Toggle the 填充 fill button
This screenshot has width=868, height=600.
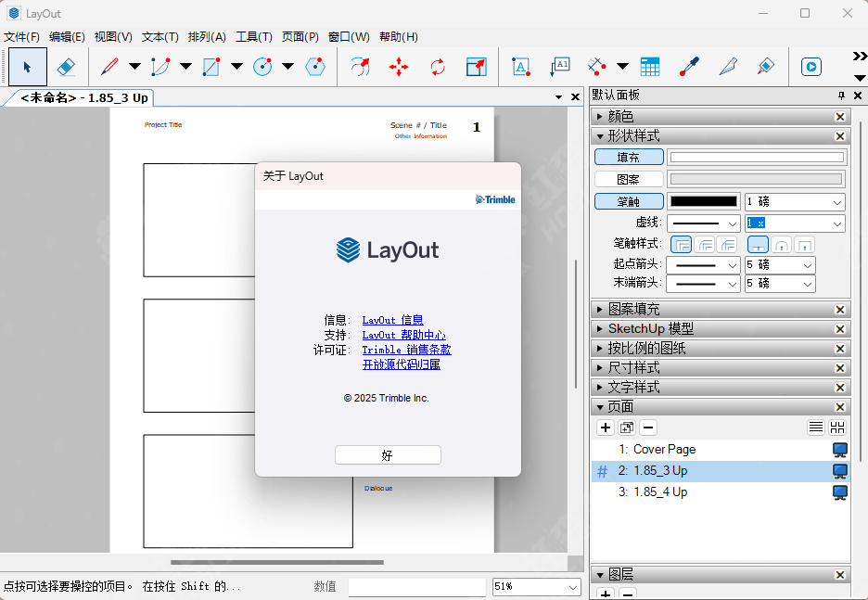coord(629,158)
